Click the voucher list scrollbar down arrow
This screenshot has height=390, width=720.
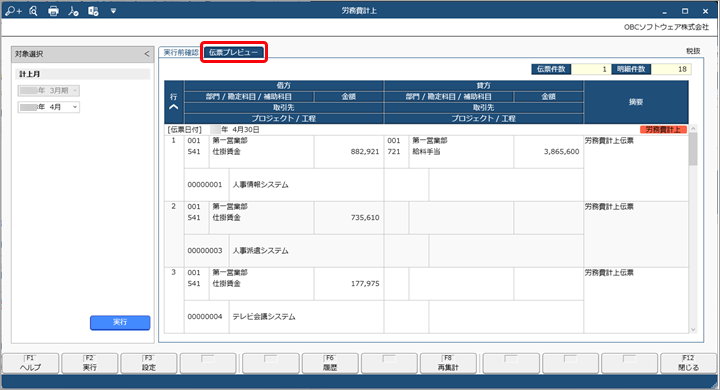point(693,329)
